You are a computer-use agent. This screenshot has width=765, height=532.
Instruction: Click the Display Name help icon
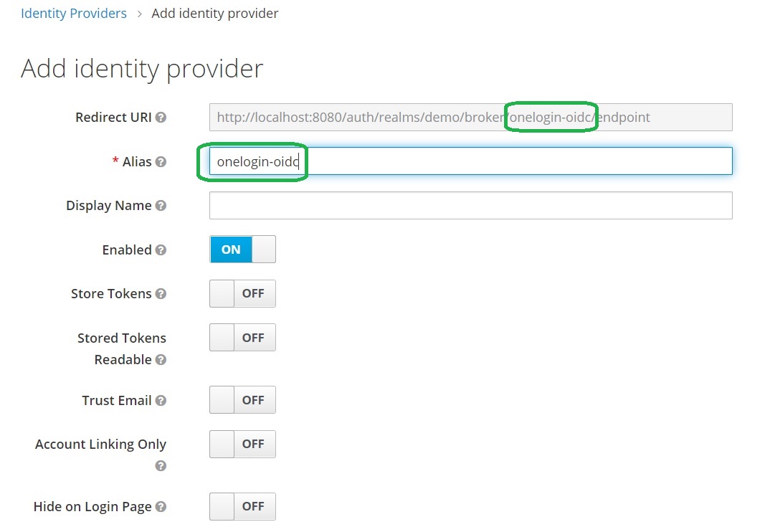[x=161, y=206]
